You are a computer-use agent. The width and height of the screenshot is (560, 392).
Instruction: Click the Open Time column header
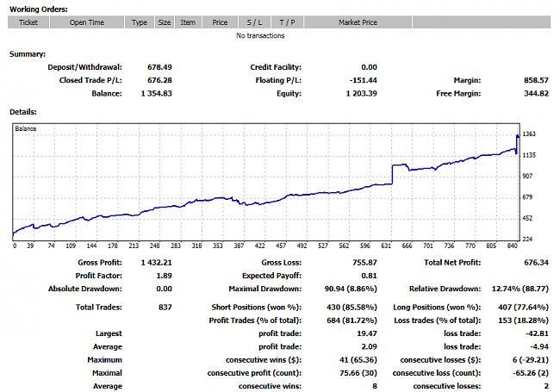click(x=87, y=22)
